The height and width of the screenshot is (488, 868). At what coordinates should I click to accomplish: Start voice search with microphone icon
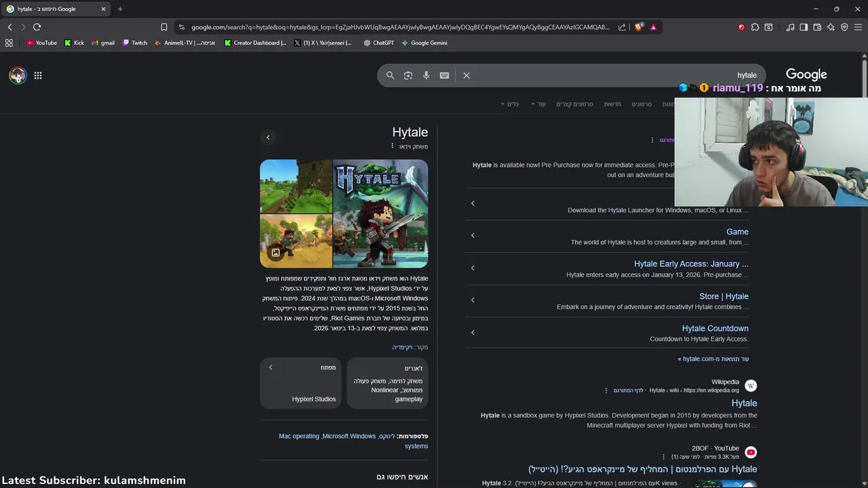[426, 75]
